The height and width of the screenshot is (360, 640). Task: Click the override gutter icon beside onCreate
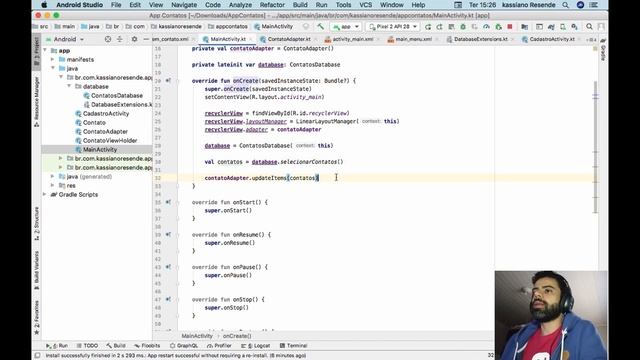pyautogui.click(x=168, y=81)
